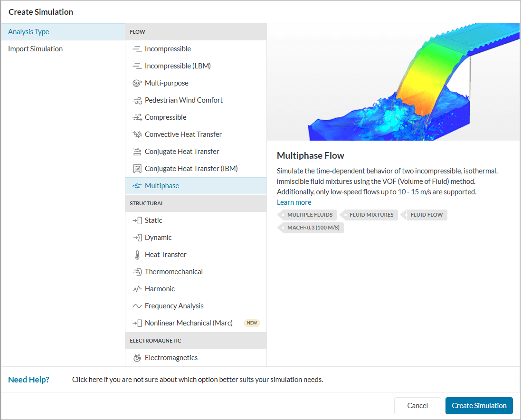Switch to Import Simulation tab

pos(35,49)
